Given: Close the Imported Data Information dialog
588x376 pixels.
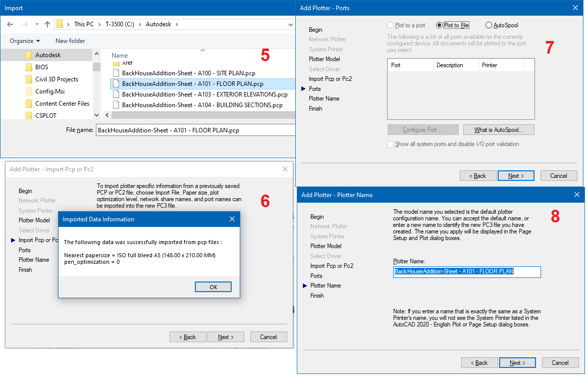Looking at the screenshot, I should 232,219.
